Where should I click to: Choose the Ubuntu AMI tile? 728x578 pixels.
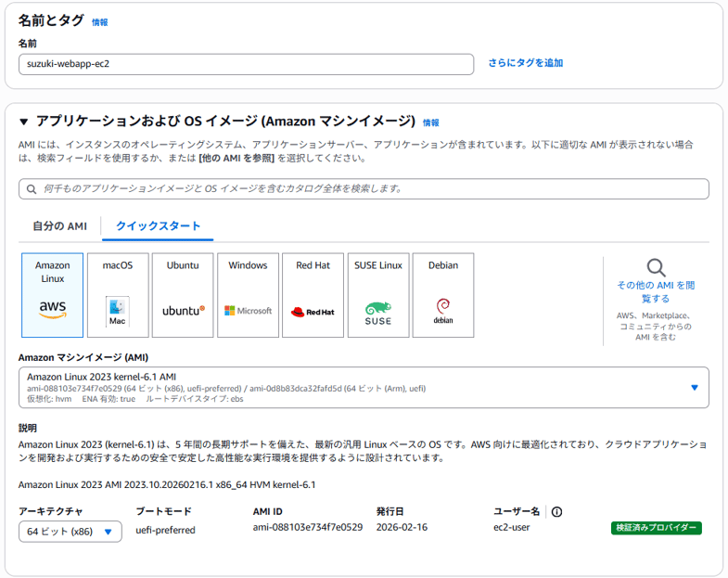click(x=183, y=295)
